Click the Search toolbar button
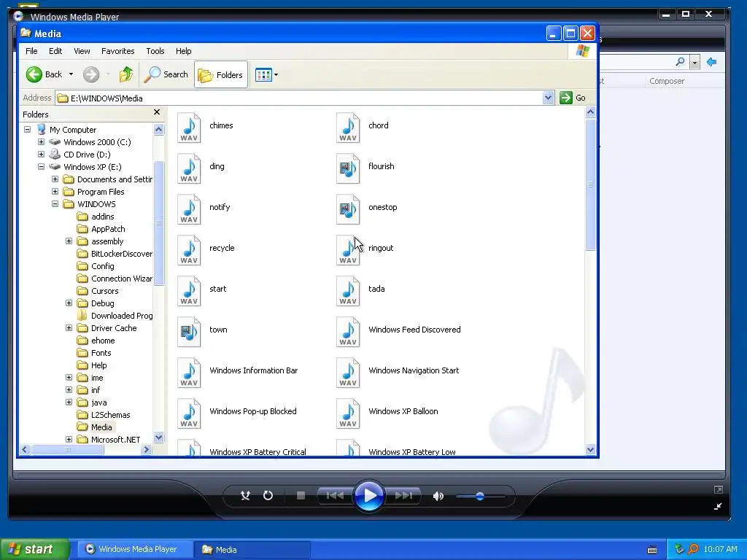747x560 pixels. (166, 74)
